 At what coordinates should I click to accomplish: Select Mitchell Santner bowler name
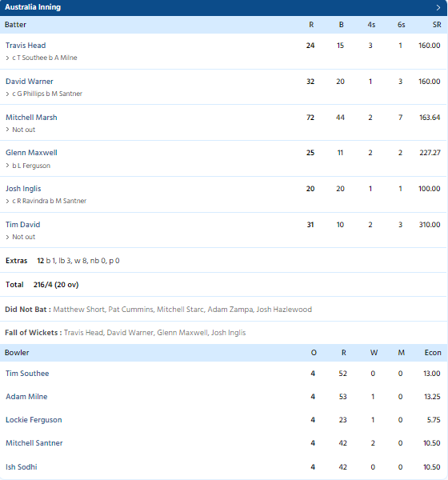(x=34, y=443)
